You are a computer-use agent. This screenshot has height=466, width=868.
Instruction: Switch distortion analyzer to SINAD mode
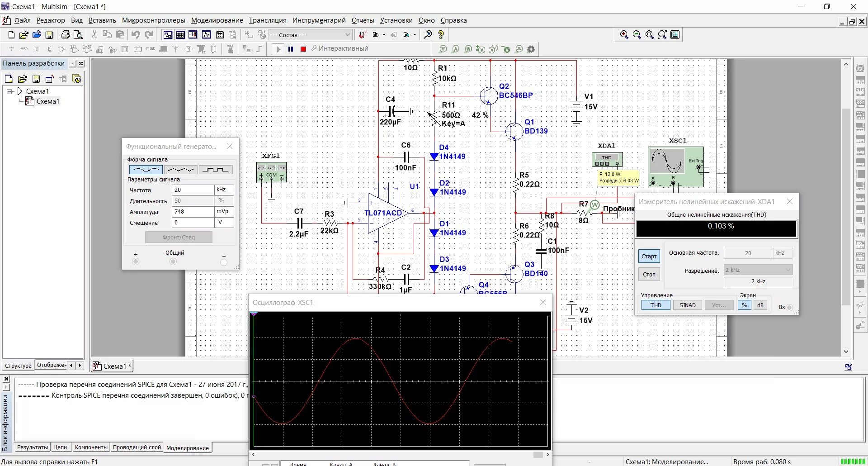(687, 305)
